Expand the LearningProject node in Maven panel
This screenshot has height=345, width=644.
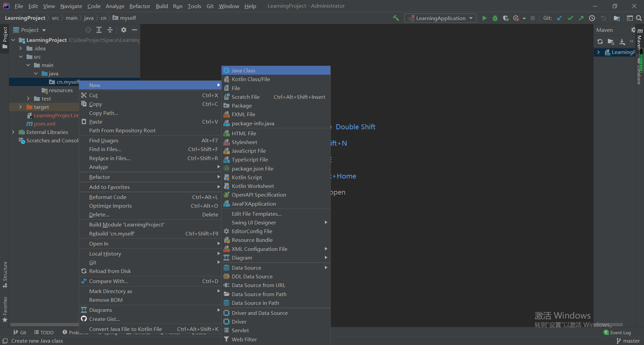coord(599,52)
